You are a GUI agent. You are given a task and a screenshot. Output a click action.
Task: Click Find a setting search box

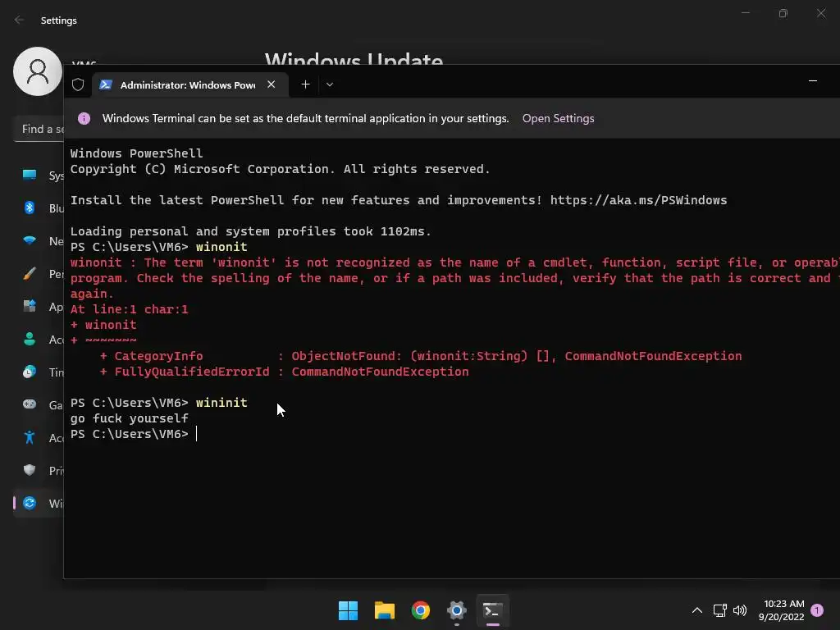coord(39,129)
